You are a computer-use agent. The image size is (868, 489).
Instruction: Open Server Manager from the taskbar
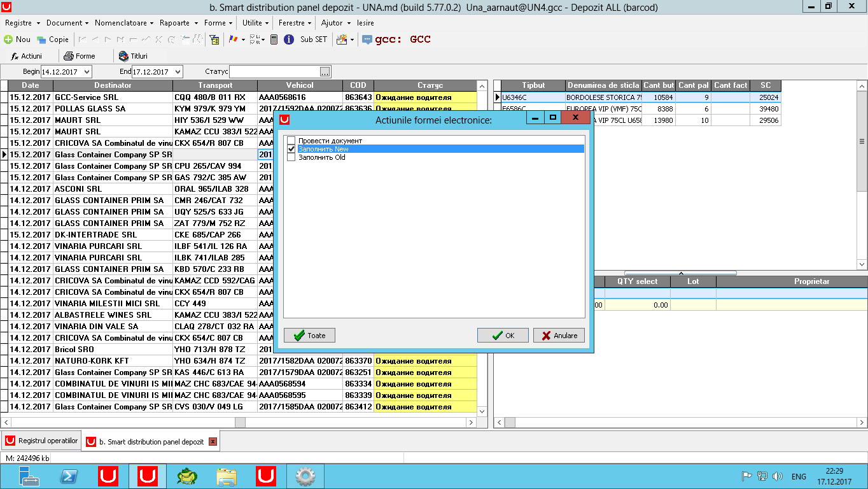[29, 476]
